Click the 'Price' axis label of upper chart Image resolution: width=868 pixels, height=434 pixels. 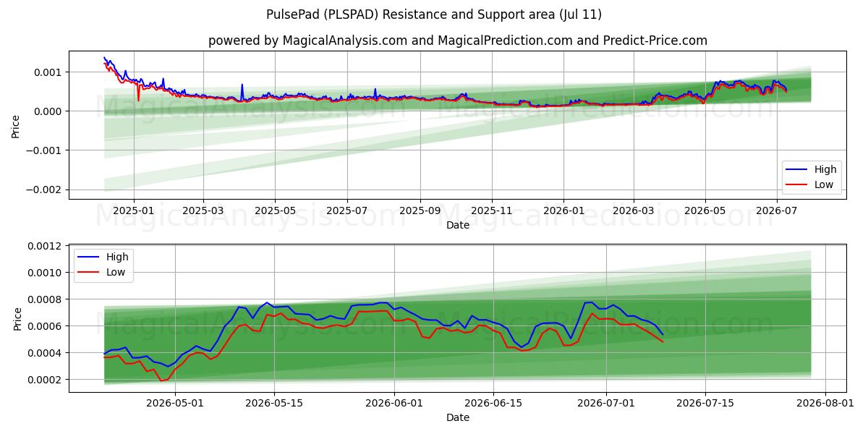coord(16,125)
